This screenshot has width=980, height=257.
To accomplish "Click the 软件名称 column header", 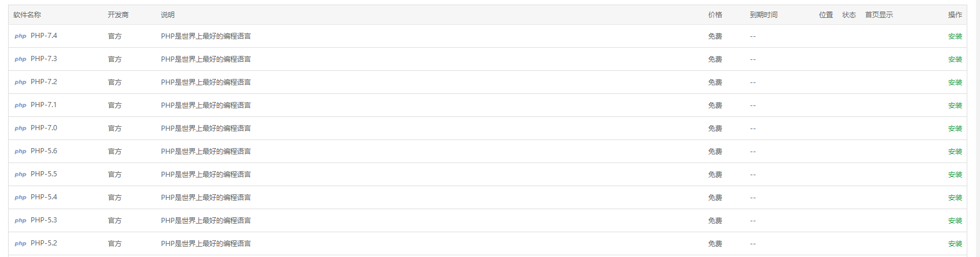I will pos(27,15).
